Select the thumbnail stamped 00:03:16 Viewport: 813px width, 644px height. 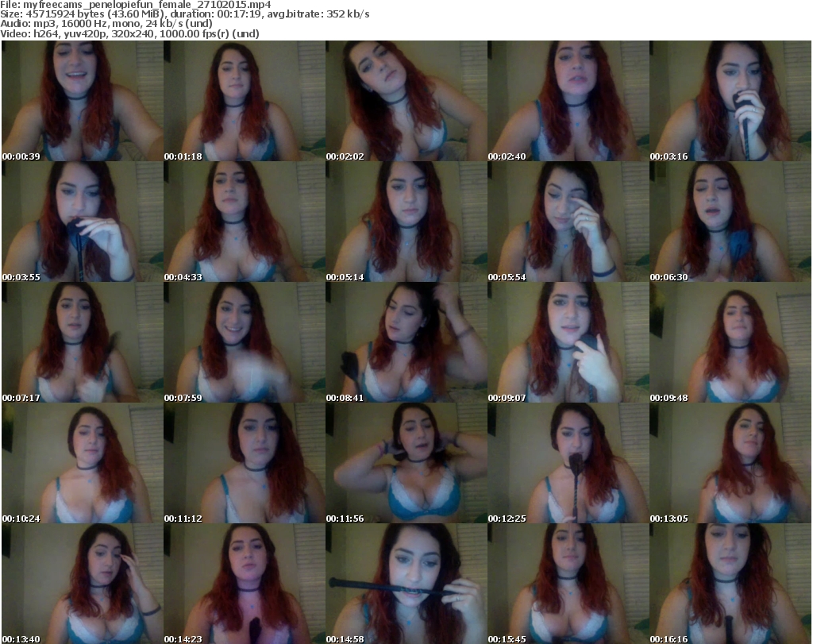point(730,101)
